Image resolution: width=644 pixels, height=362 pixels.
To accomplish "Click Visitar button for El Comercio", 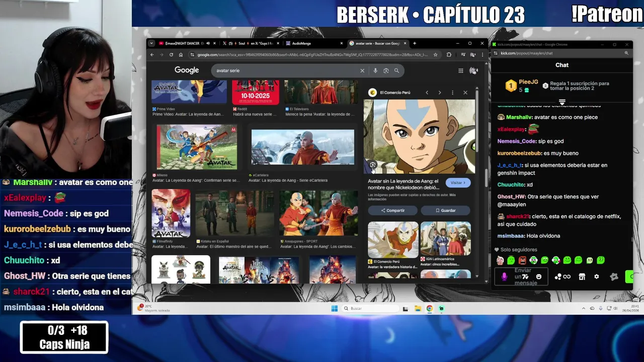I will point(458,183).
